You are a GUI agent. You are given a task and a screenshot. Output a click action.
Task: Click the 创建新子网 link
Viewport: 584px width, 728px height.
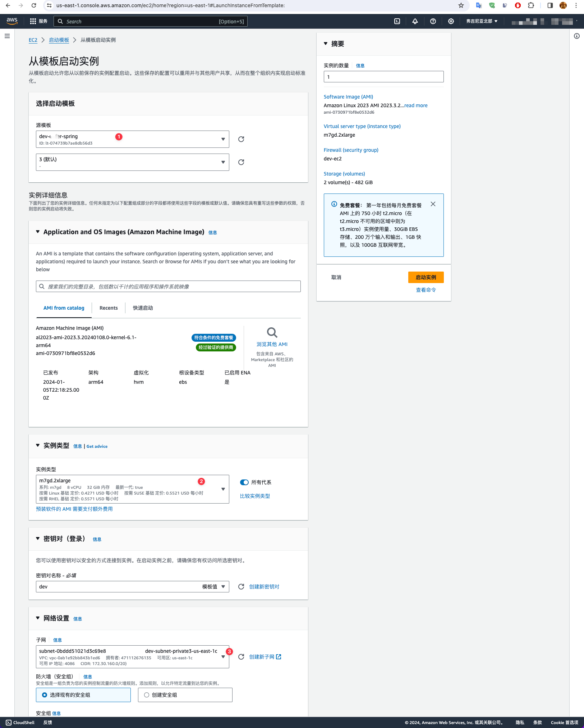pyautogui.click(x=265, y=657)
